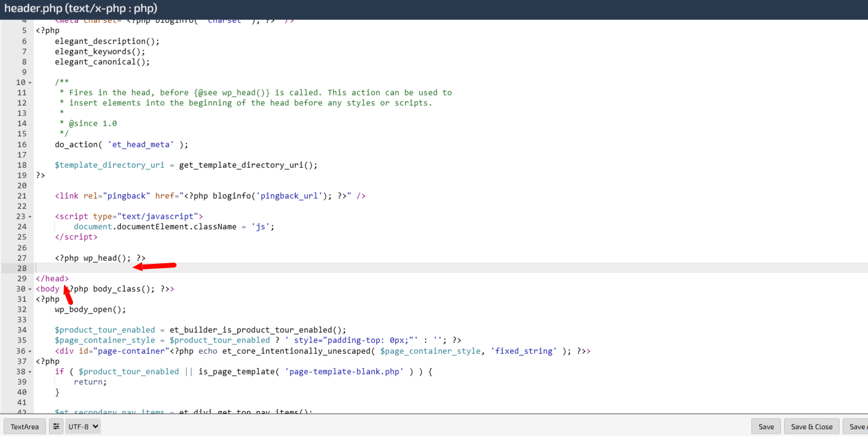Screen dimensions: 868x436
Task: Collapse the script block at line 23
Action: coord(30,217)
